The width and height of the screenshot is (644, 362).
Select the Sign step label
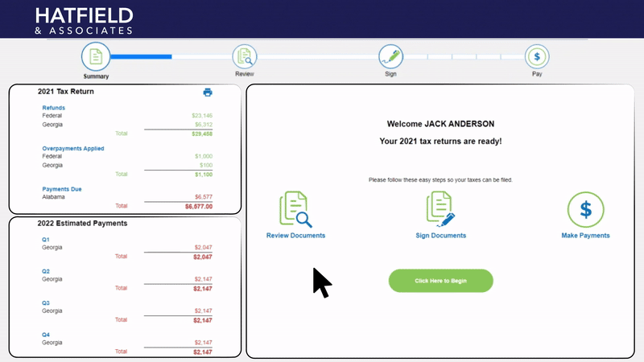[x=390, y=74]
